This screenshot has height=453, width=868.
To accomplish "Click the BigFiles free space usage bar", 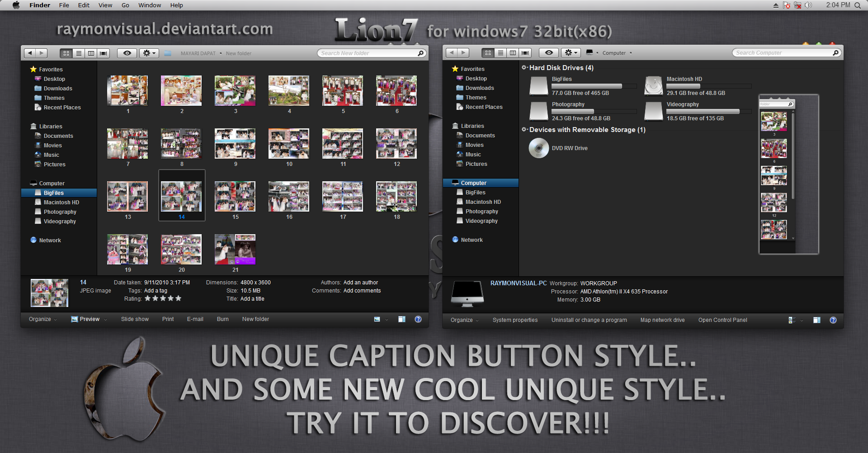I will pyautogui.click(x=594, y=86).
